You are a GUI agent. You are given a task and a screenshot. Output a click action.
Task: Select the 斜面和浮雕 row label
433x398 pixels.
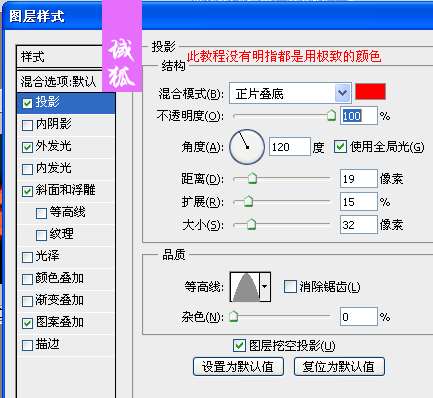pos(66,190)
